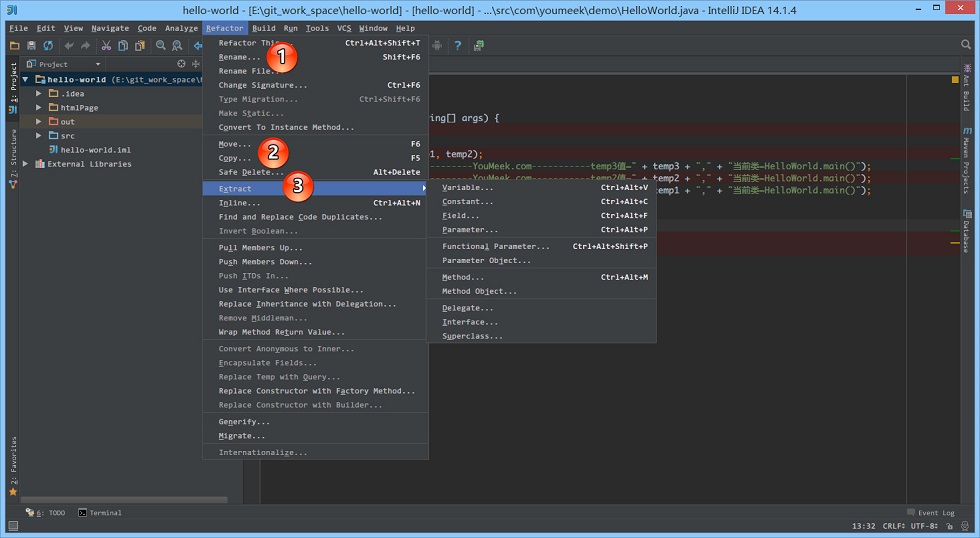Viewport: 980px width, 538px height.
Task: Expand External Libraries node
Action: tap(26, 164)
